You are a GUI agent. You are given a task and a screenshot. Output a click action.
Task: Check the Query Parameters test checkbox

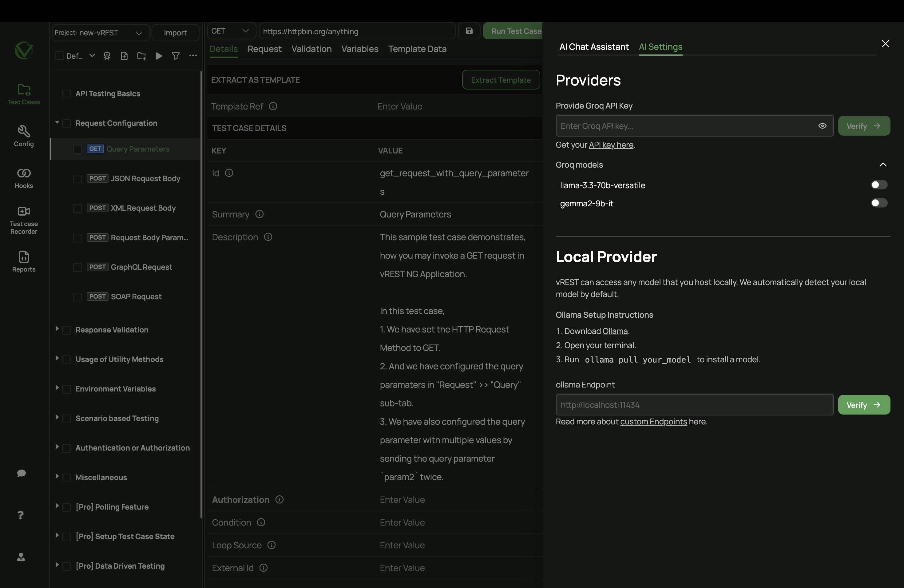(77, 149)
